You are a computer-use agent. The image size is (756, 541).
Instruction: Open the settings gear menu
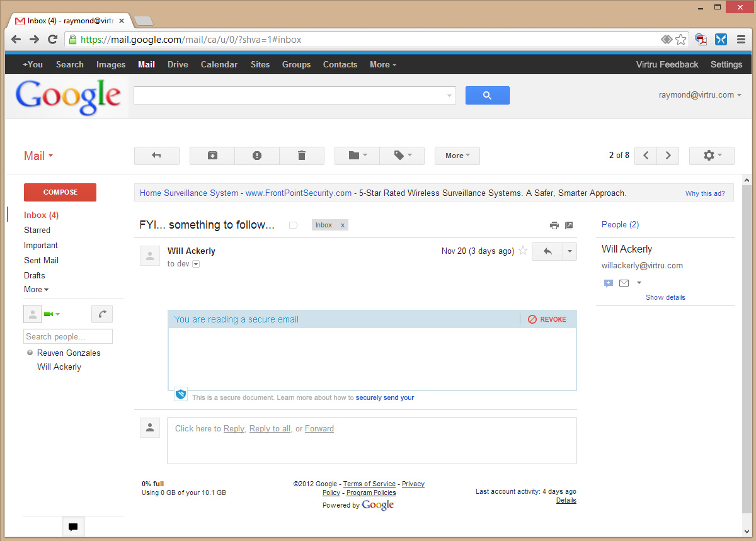point(712,156)
